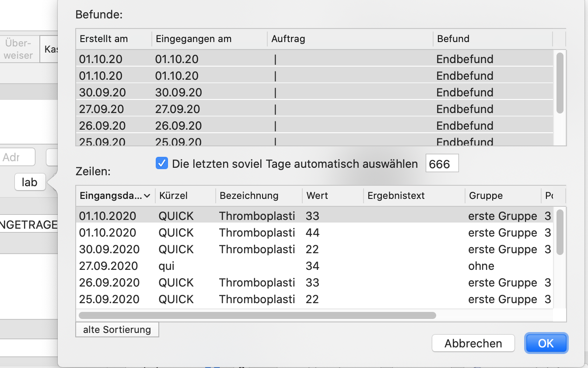Click the Zeilen table vertical scrollbar
This screenshot has width=588, height=368.
point(560,232)
